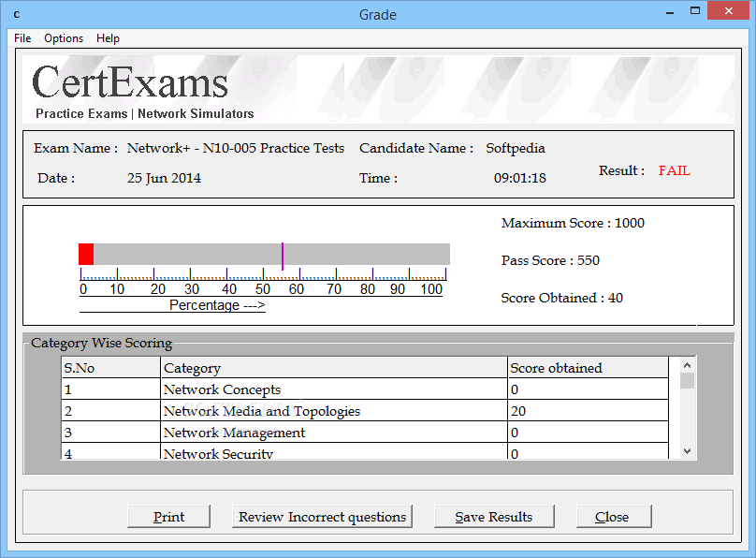The height and width of the screenshot is (558, 756).
Task: Click the score 20 cell
Action: 588,411
